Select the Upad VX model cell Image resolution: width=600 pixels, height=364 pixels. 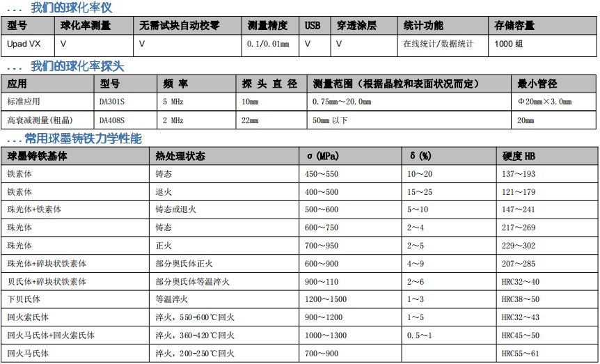pyautogui.click(x=24, y=44)
